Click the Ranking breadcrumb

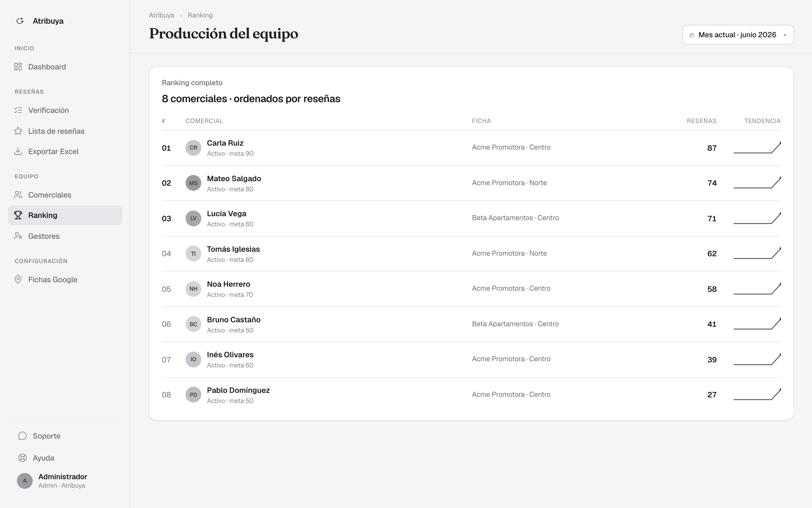[200, 15]
